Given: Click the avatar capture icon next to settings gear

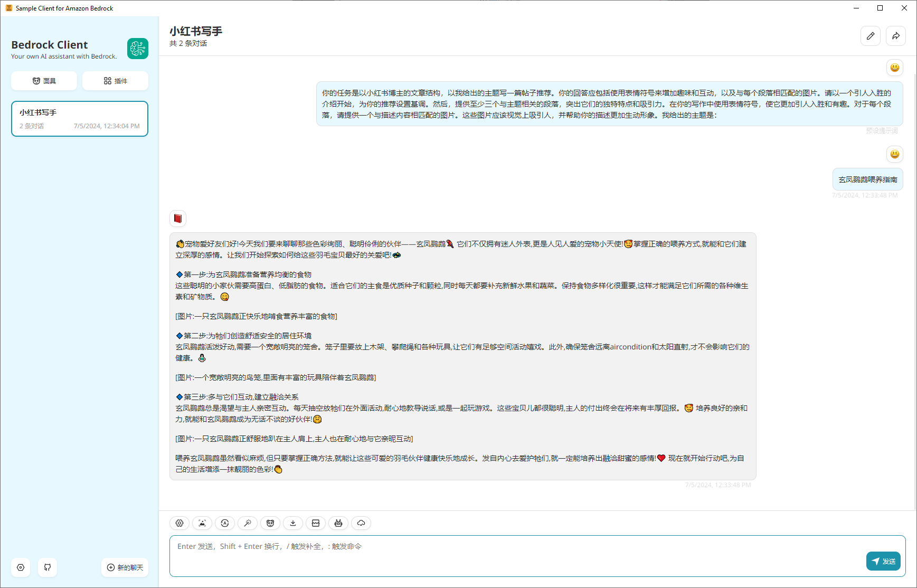Looking at the screenshot, I should [202, 523].
